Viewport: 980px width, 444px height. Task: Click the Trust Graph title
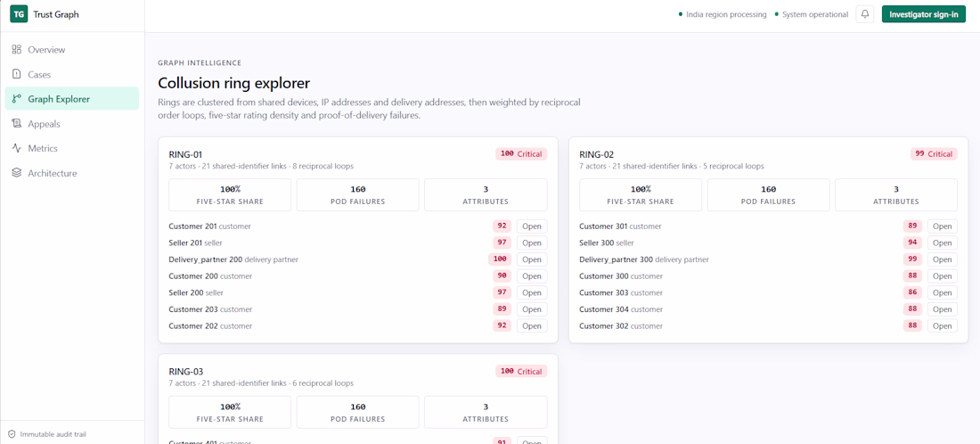[x=56, y=14]
